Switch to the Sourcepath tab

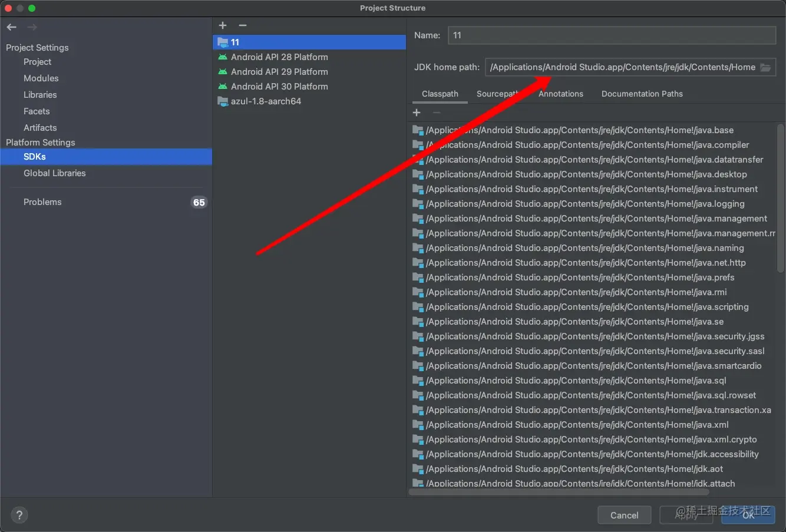(498, 94)
